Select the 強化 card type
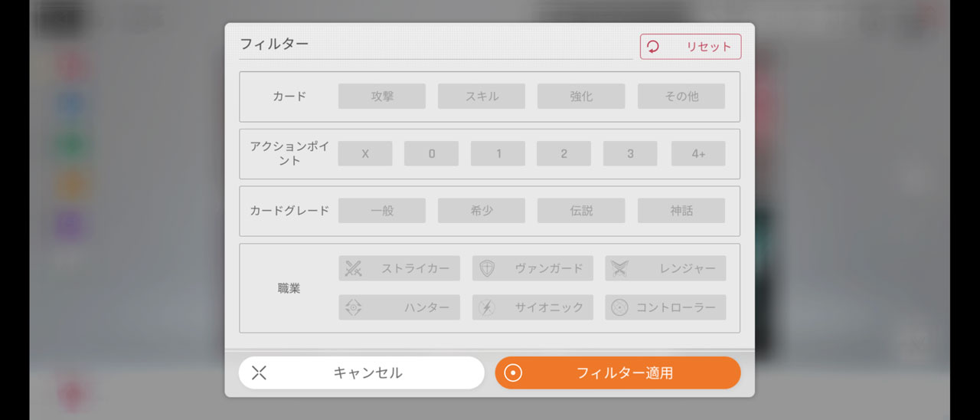The width and height of the screenshot is (980, 420). 581,97
